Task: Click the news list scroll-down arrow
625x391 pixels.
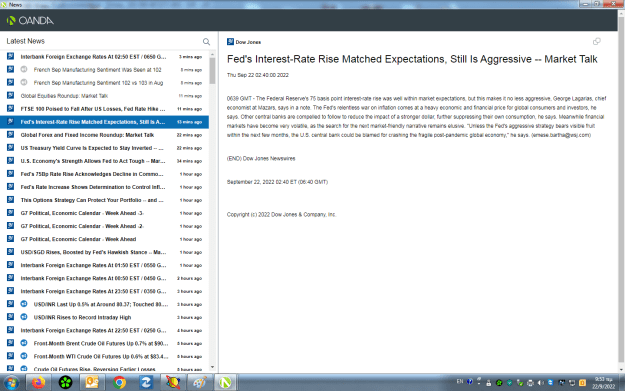Action: click(212, 367)
